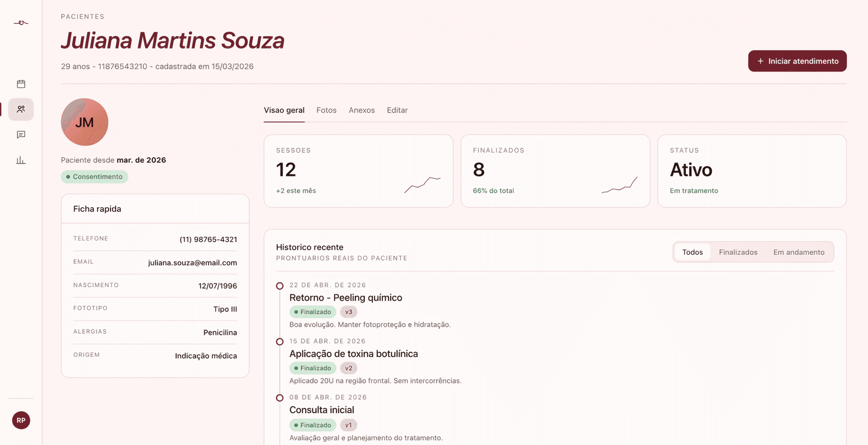The height and width of the screenshot is (445, 868).
Task: Click the v2 version badge
Action: [x=348, y=368]
